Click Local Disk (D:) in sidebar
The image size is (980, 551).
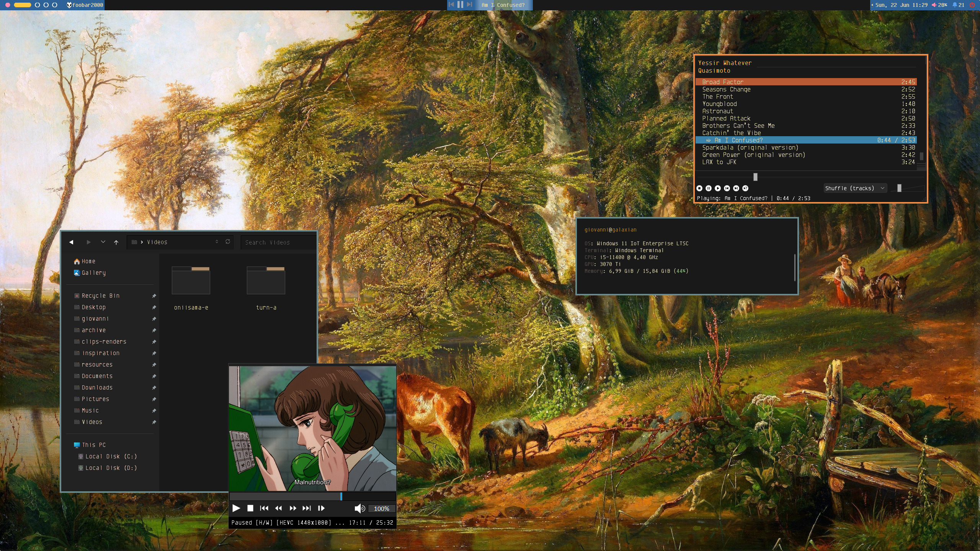[111, 468]
